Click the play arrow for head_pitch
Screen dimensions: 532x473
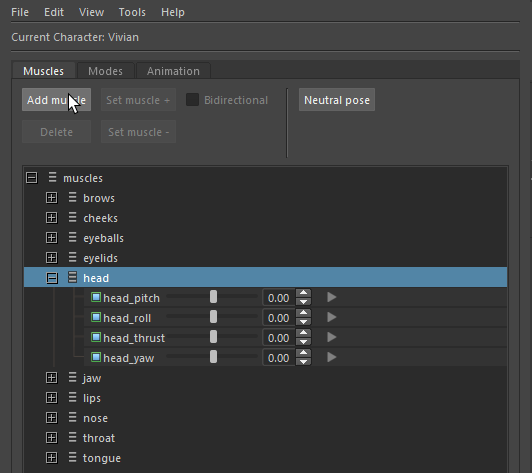tap(331, 297)
